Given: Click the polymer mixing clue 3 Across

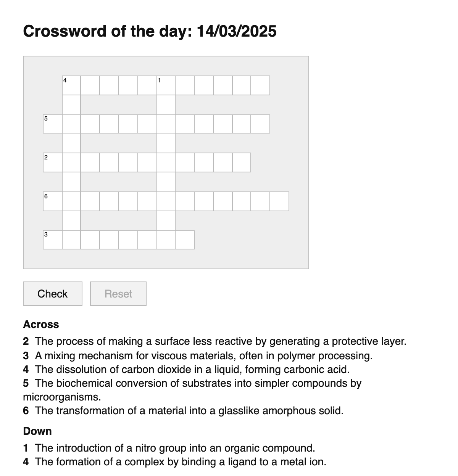Looking at the screenshot, I should pyautogui.click(x=203, y=356).
